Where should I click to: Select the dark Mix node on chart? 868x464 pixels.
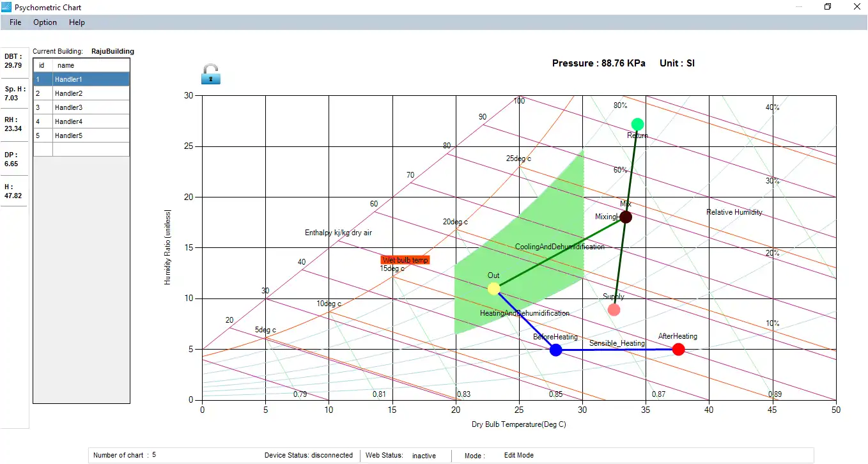point(626,217)
